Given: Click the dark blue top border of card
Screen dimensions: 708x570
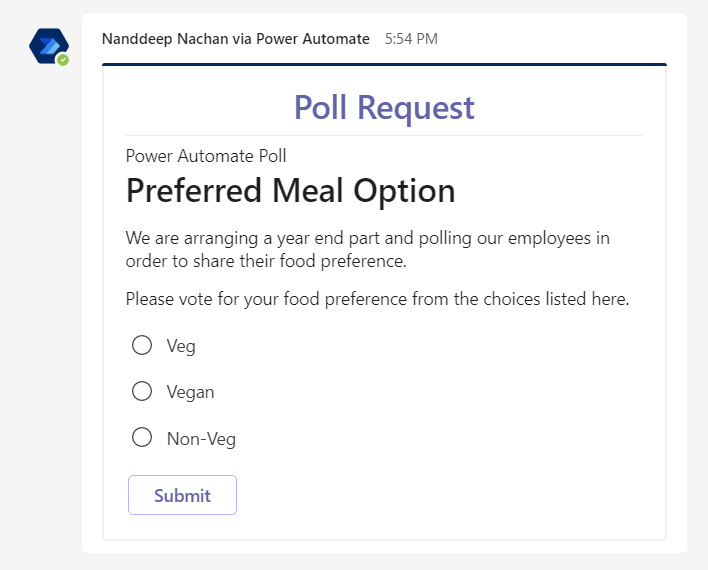Looking at the screenshot, I should click(384, 65).
